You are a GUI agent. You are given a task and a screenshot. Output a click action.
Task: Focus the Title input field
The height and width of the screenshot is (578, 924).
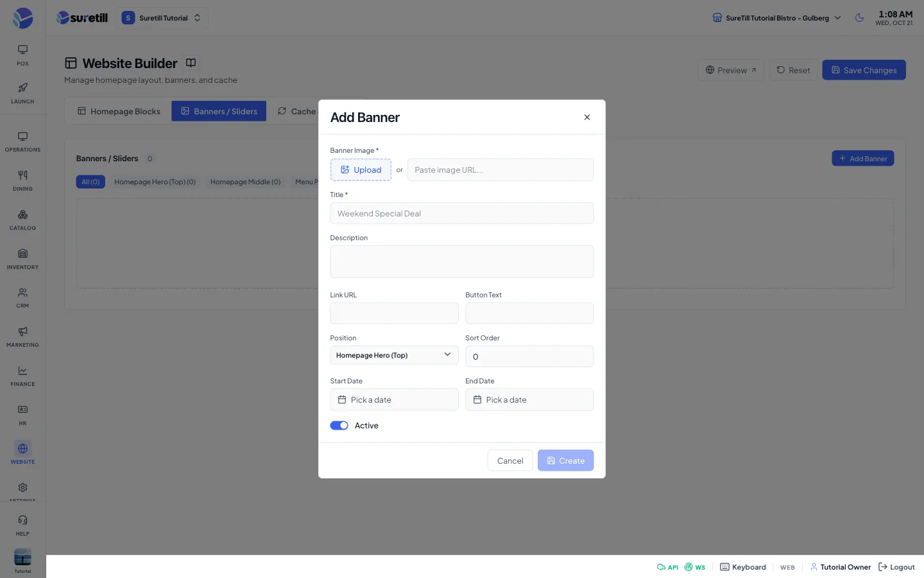click(x=462, y=213)
